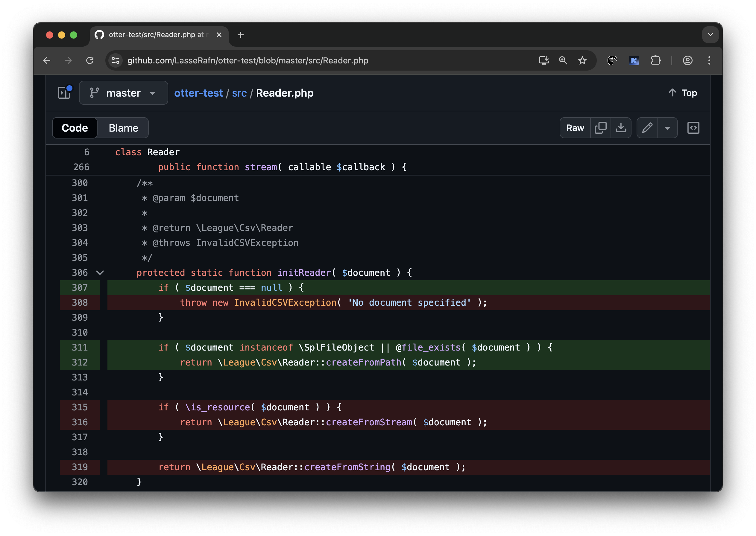Download the raw Reader.php file

tap(621, 128)
